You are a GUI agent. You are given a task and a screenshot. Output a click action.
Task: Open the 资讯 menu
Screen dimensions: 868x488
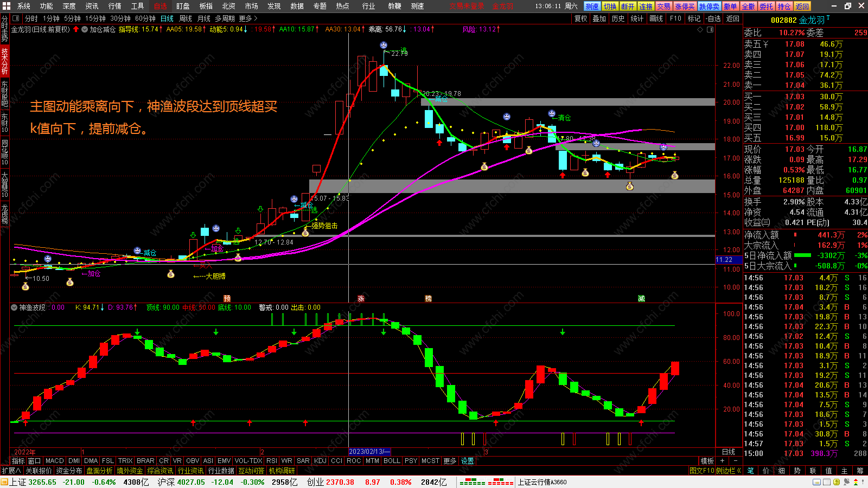click(92, 7)
